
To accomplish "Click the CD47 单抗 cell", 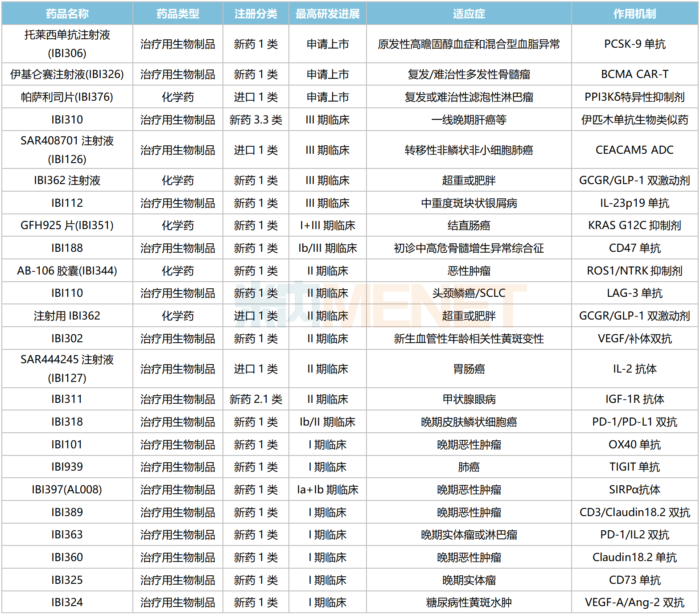I will tap(635, 248).
